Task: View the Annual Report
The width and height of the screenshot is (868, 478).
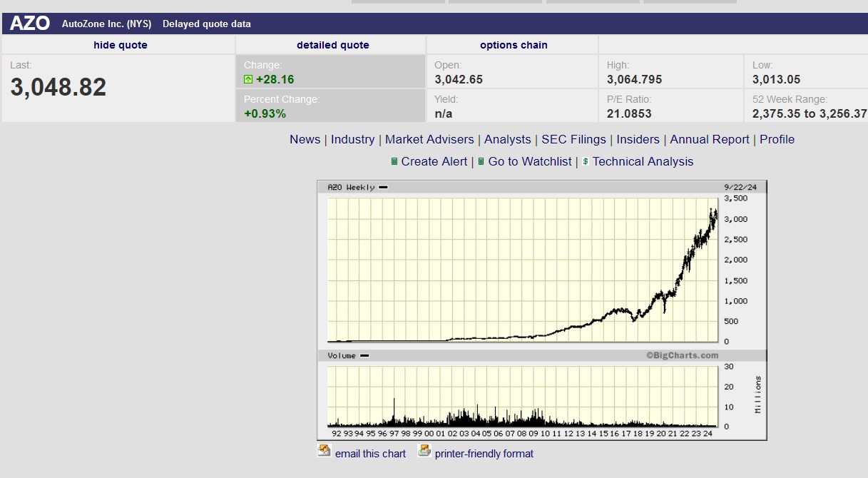Action: pos(710,139)
